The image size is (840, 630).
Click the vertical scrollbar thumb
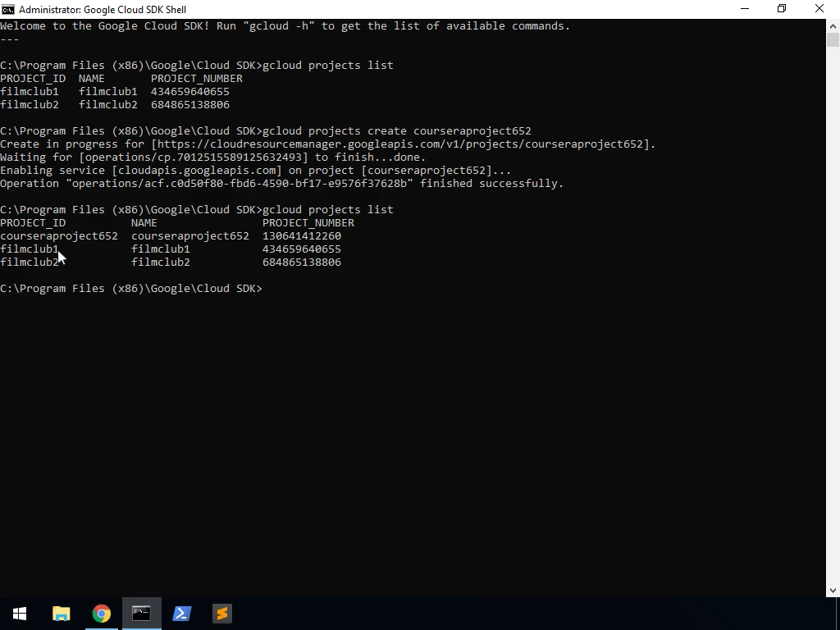click(x=833, y=39)
